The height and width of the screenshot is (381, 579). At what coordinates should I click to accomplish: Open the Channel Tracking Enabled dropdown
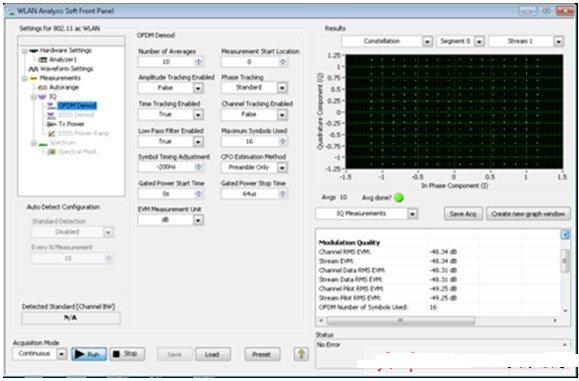[282, 115]
